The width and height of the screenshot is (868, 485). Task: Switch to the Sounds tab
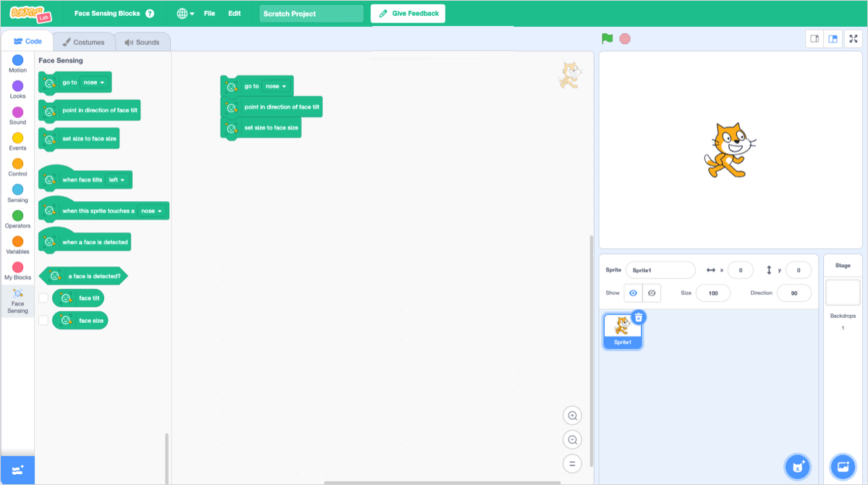142,42
